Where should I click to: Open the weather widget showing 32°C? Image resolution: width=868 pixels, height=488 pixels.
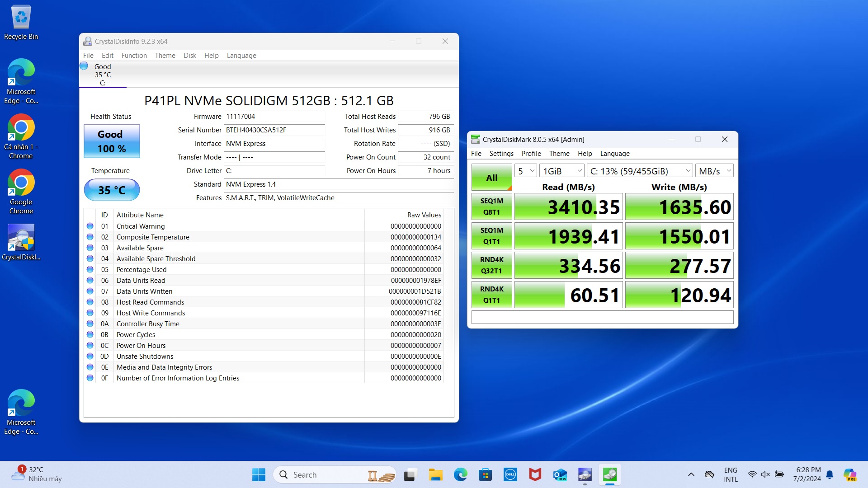36,474
